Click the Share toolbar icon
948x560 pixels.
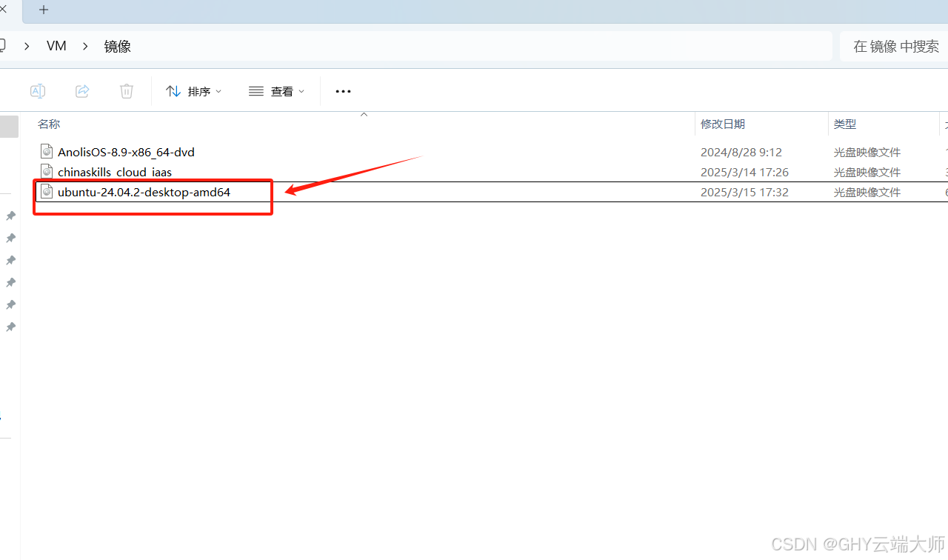82,91
